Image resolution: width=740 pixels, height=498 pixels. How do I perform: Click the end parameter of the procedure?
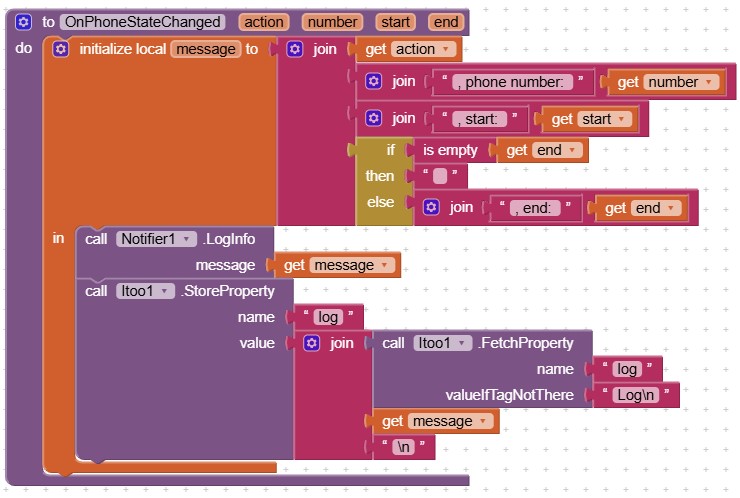446,21
